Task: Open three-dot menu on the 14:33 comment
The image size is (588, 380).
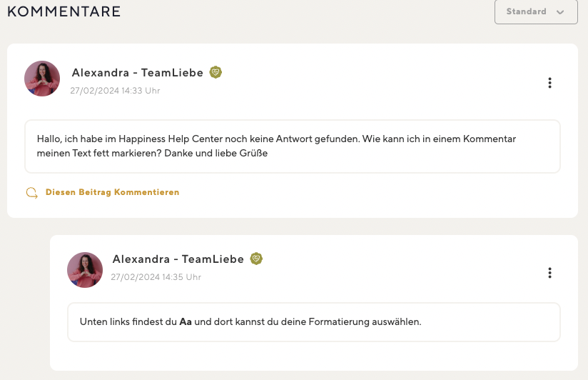Action: tap(549, 83)
